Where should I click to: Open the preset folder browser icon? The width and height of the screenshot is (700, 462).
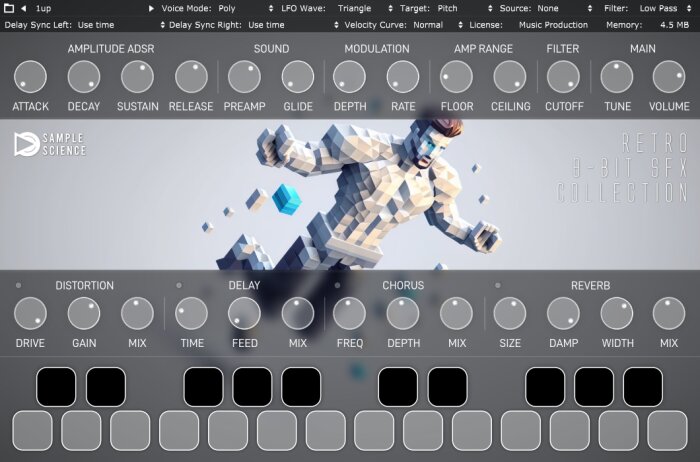click(x=8, y=8)
